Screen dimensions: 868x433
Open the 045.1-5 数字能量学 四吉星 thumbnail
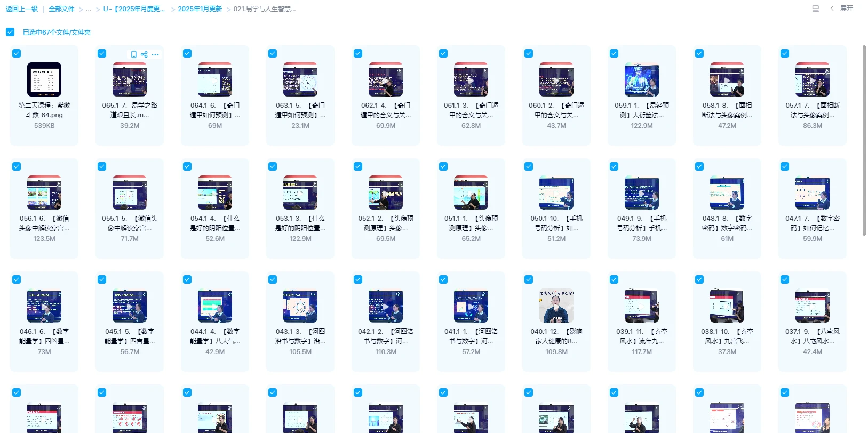130,306
